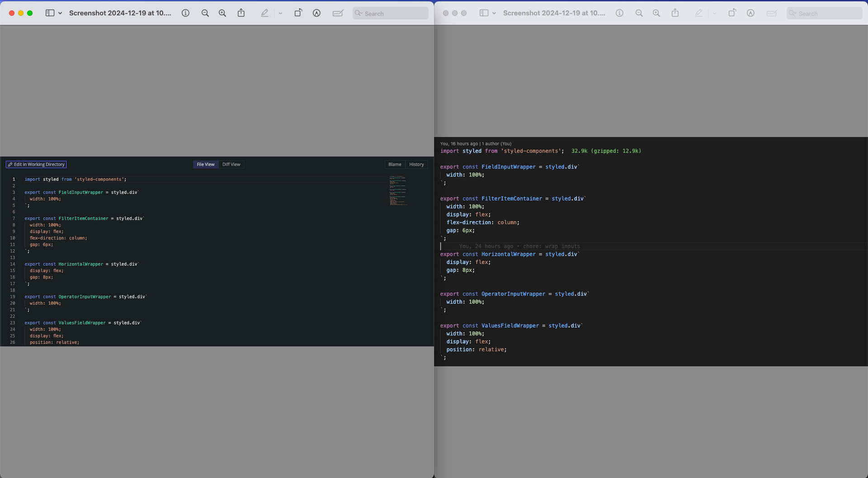Click the import statement on line 1, left image
Image resolution: width=868 pixels, height=478 pixels.
tap(75, 180)
